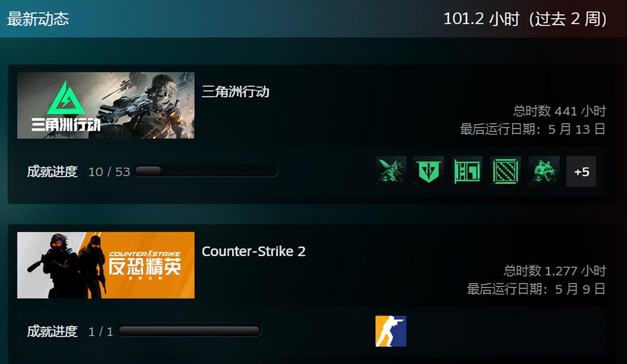Open the Counter-Strike 2 achievement badge icon
Screen dimensions: 627x364
(391, 331)
